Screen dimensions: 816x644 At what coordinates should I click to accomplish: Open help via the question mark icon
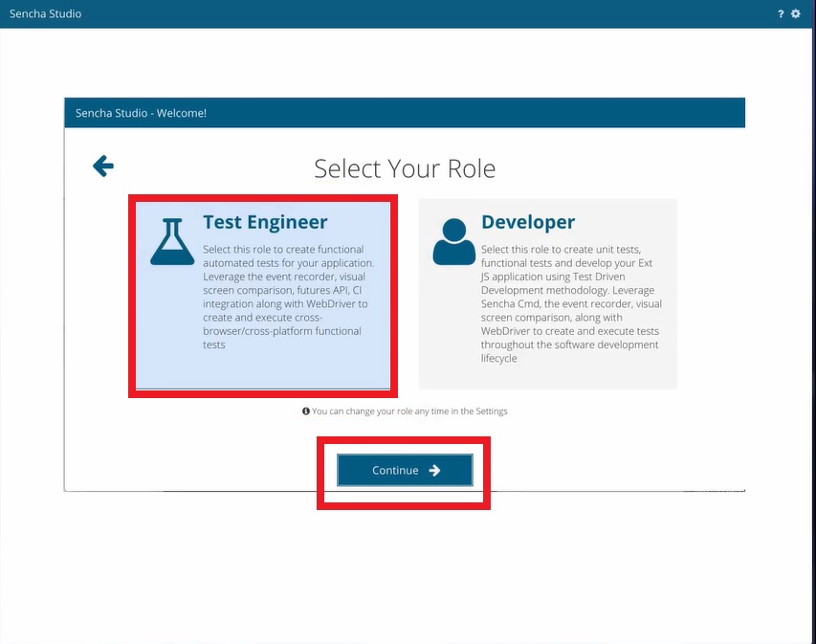(x=781, y=14)
